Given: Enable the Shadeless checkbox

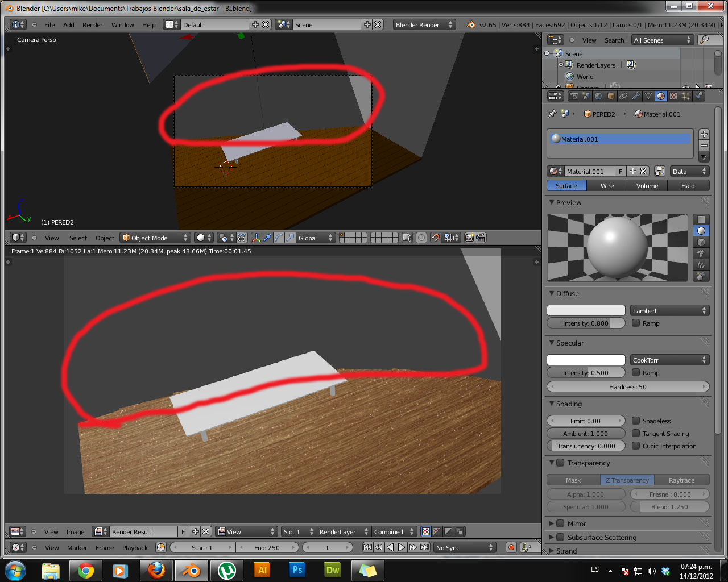Looking at the screenshot, I should tap(636, 421).
